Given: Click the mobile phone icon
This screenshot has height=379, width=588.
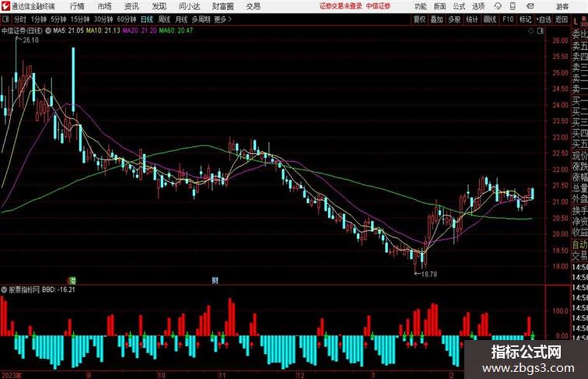Looking at the screenshot, I should [x=513, y=6].
